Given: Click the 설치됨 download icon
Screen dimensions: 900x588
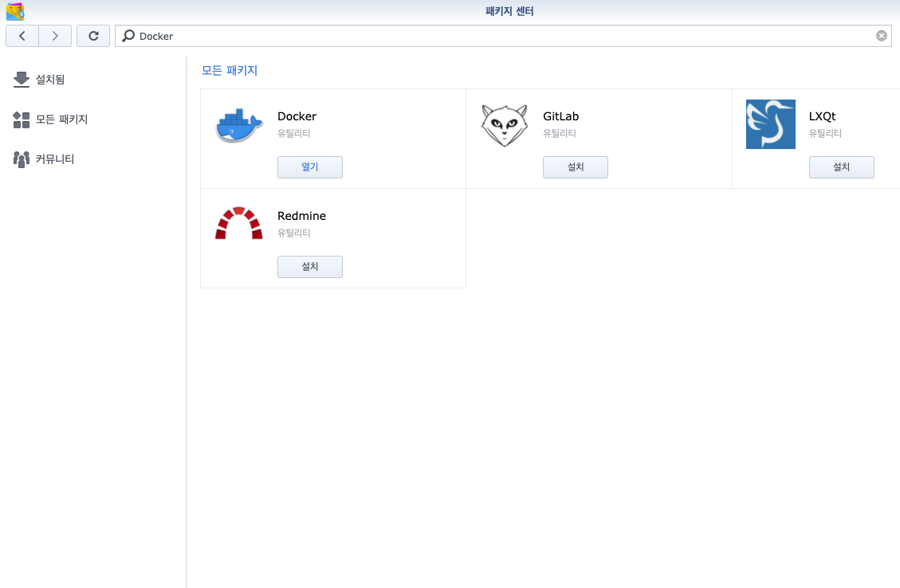Looking at the screenshot, I should tap(22, 80).
